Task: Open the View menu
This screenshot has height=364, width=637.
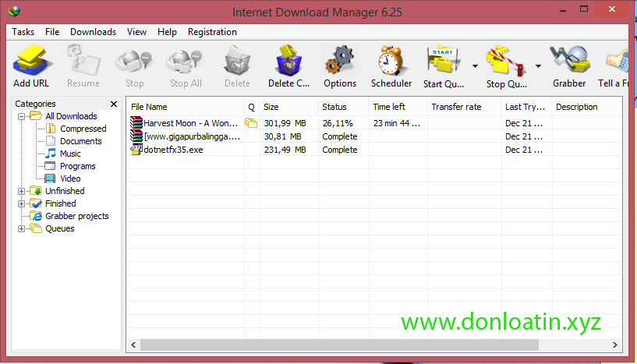Action: coord(136,32)
